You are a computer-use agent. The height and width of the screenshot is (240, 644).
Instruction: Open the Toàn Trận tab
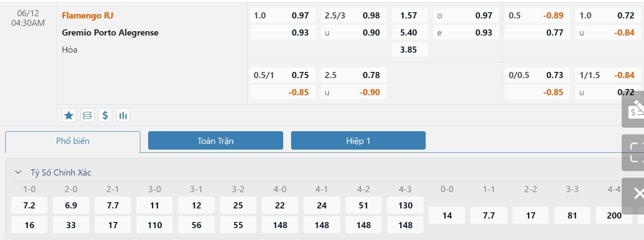click(x=216, y=141)
